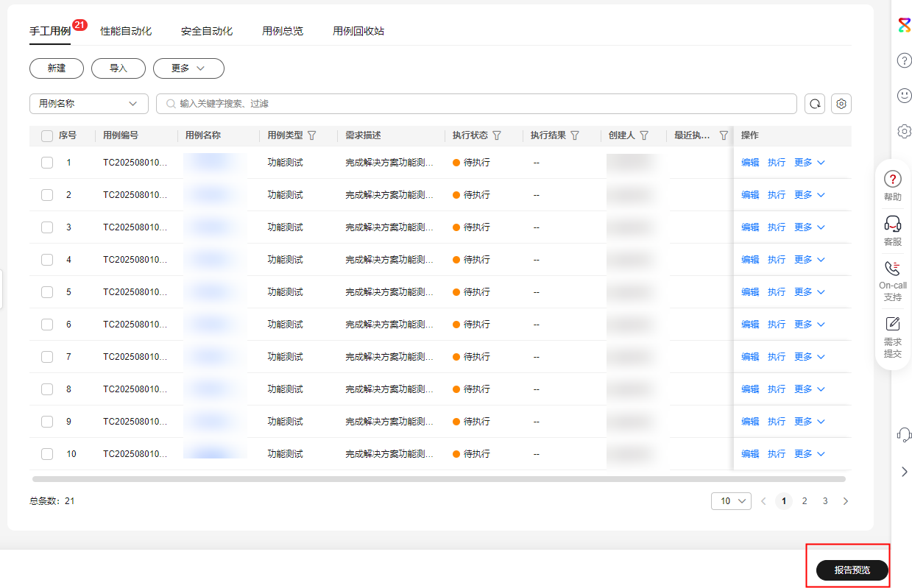Click the 用例类型 column filter icon
The width and height of the screenshot is (912, 588).
point(311,135)
